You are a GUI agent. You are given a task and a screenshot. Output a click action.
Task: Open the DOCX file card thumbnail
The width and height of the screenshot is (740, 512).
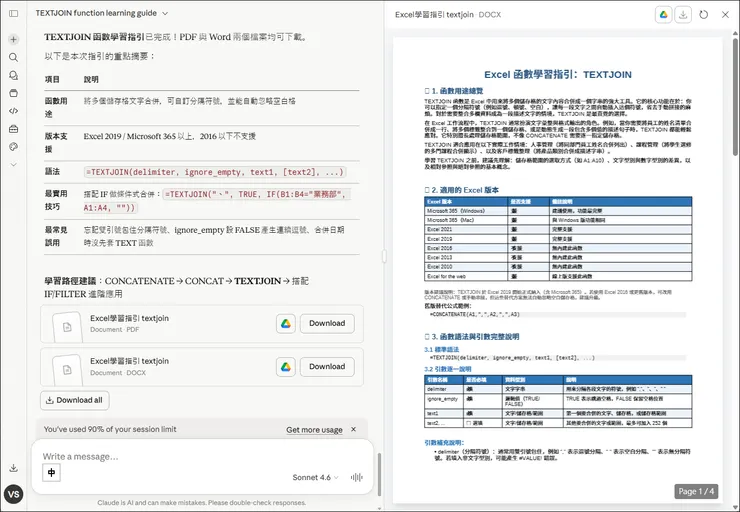(67, 369)
